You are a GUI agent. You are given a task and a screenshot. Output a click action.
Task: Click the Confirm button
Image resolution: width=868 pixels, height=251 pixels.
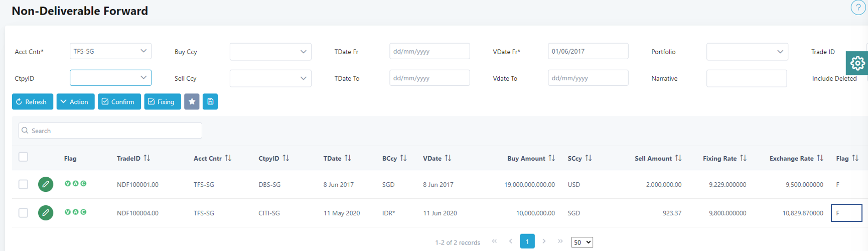(x=119, y=102)
